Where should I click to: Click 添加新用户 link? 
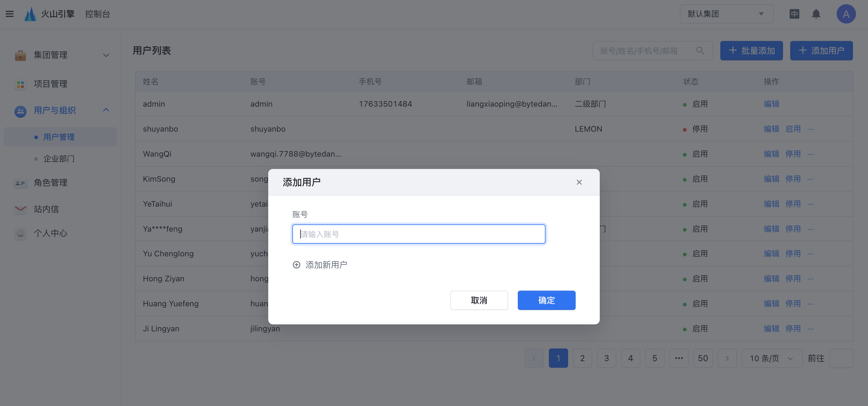click(326, 265)
